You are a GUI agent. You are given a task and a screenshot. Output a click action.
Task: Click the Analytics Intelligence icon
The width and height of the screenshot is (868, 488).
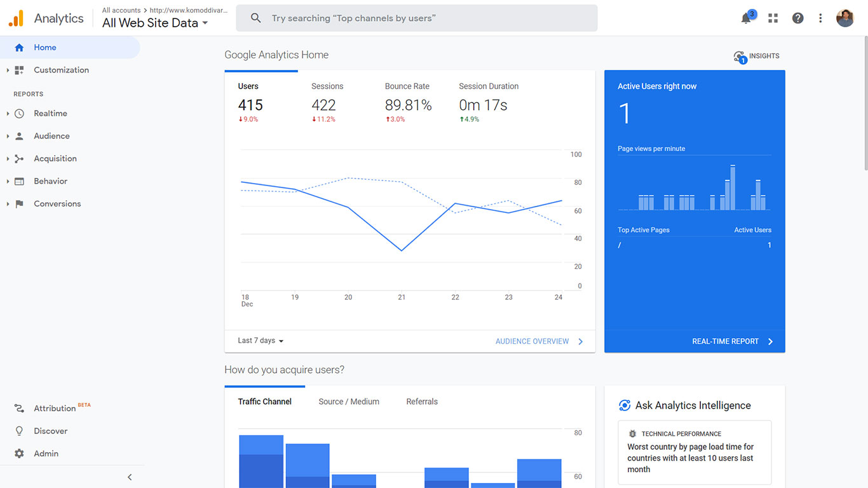[624, 405]
